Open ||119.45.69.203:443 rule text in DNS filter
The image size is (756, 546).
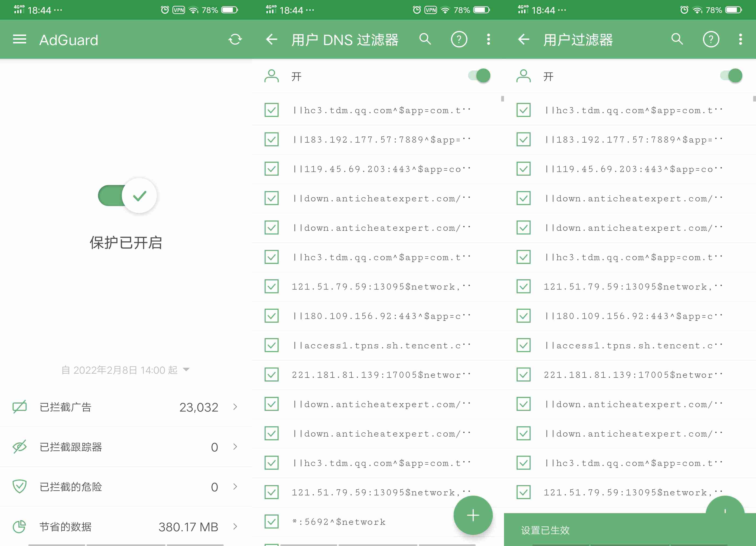pos(381,169)
